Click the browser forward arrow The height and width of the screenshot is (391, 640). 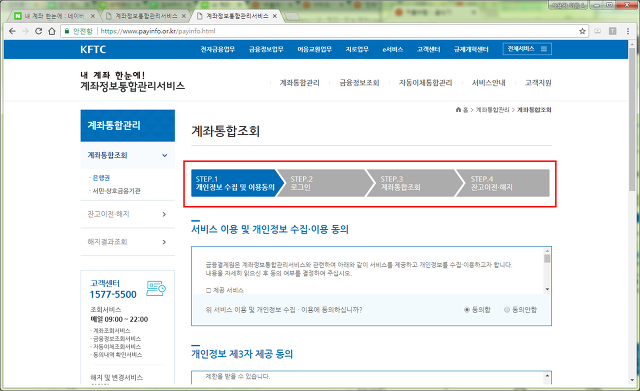click(x=25, y=31)
